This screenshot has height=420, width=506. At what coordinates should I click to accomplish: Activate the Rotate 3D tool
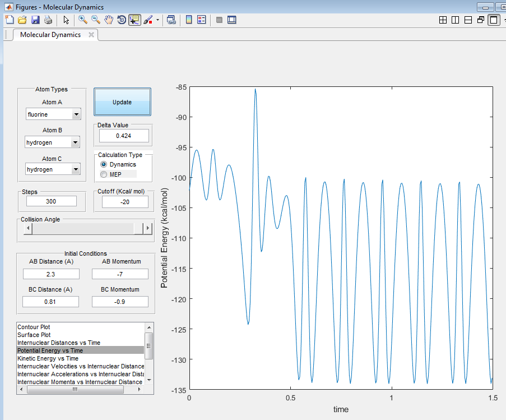coord(122,20)
